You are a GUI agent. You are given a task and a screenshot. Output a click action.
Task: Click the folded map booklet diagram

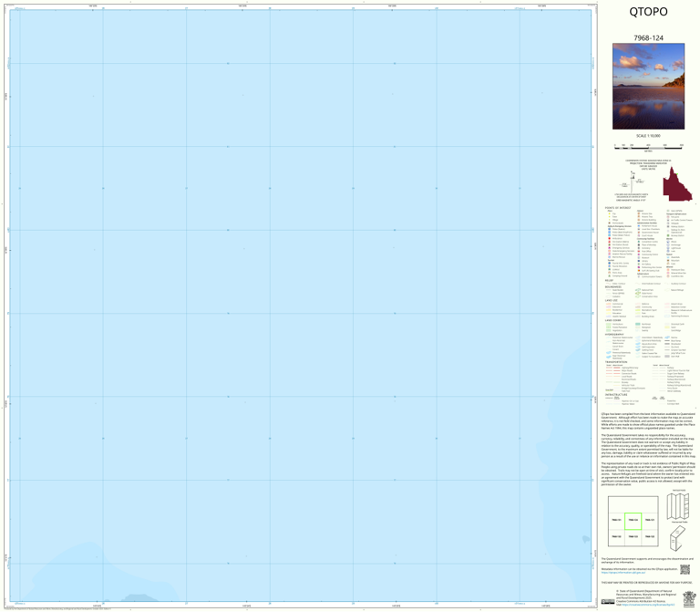tap(677, 538)
